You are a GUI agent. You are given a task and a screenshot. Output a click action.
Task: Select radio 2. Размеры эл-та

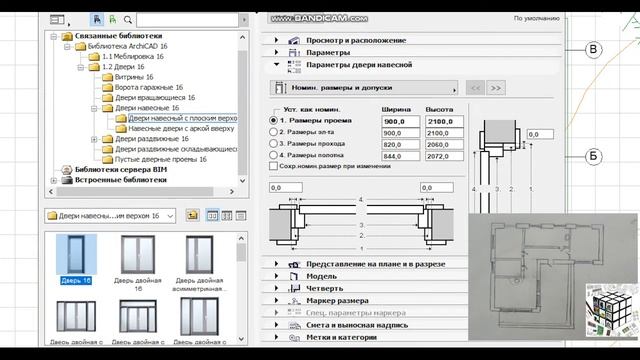click(x=273, y=132)
